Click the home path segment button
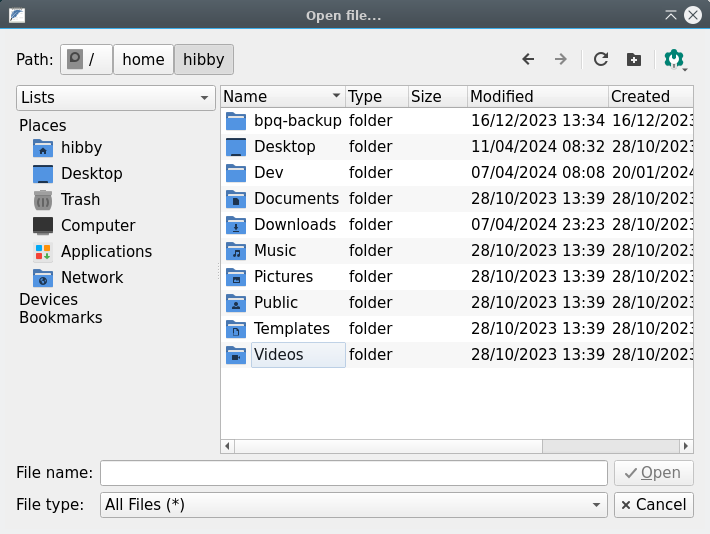This screenshot has width=710, height=534. pyautogui.click(x=143, y=59)
